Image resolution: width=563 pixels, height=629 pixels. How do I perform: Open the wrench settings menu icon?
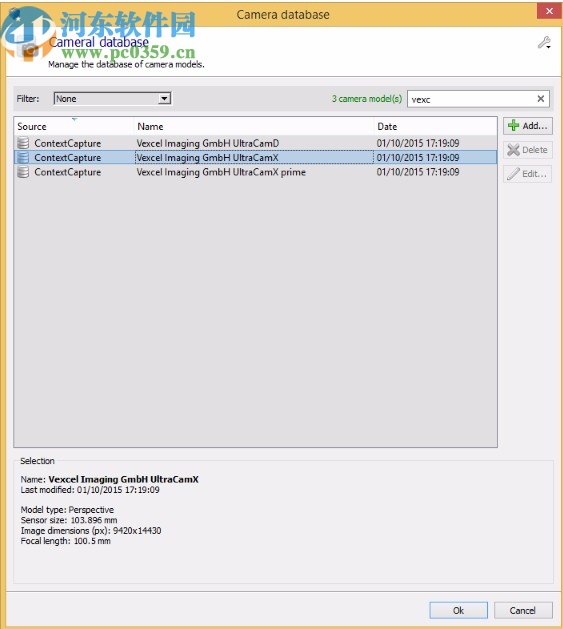coord(545,43)
